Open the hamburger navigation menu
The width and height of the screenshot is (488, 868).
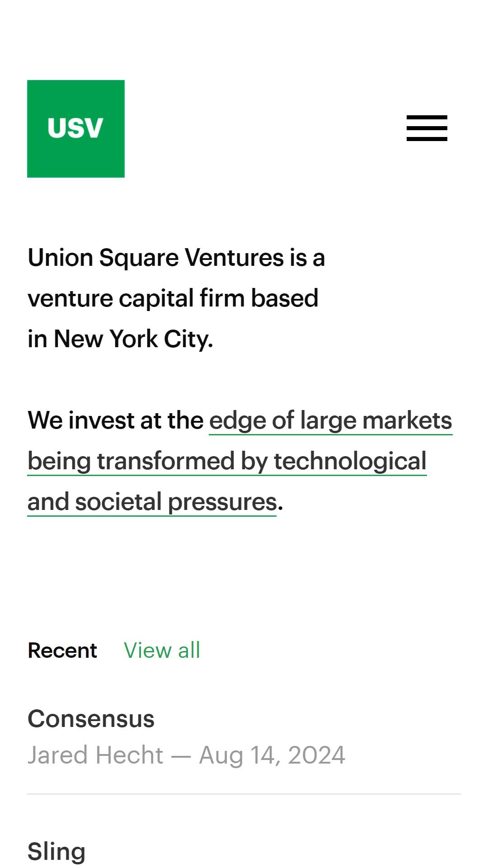pos(427,128)
